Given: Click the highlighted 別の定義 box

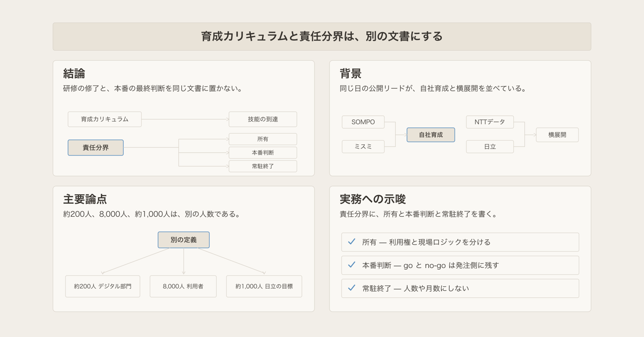Looking at the screenshot, I should 184,240.
